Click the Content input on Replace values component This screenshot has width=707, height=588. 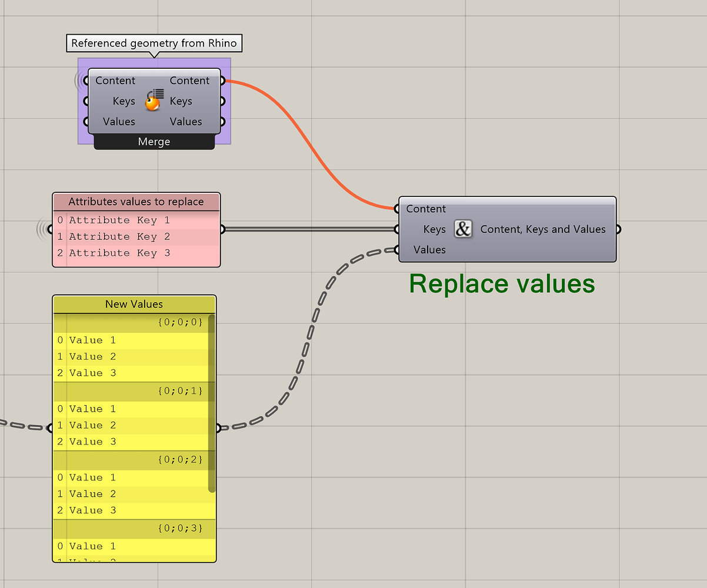(x=396, y=209)
